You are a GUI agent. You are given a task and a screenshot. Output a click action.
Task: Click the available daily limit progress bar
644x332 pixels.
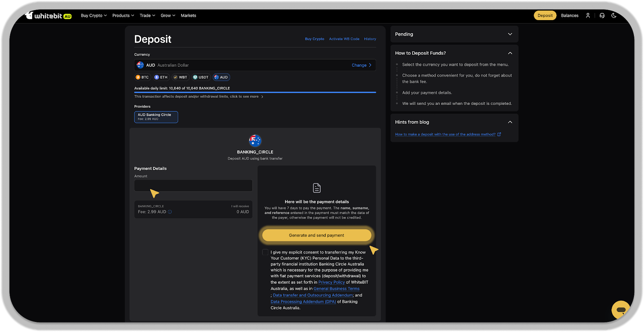[255, 92]
